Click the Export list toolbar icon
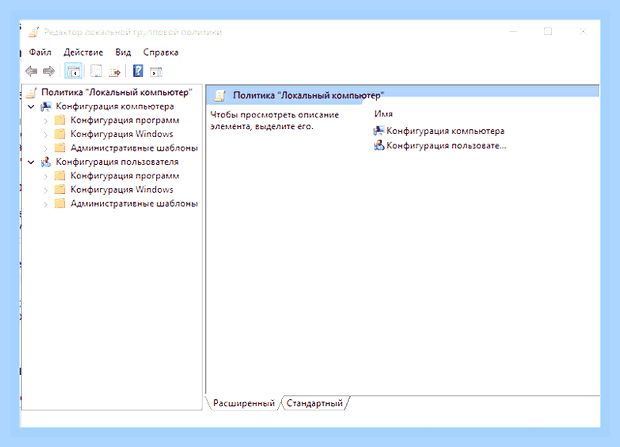The width and height of the screenshot is (620, 447). tap(115, 72)
